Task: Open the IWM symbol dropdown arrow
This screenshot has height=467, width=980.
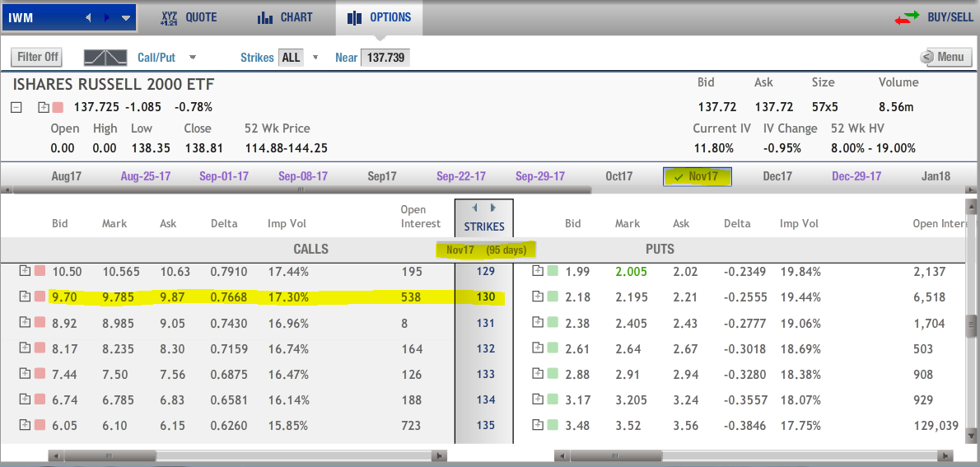Action: [x=125, y=17]
